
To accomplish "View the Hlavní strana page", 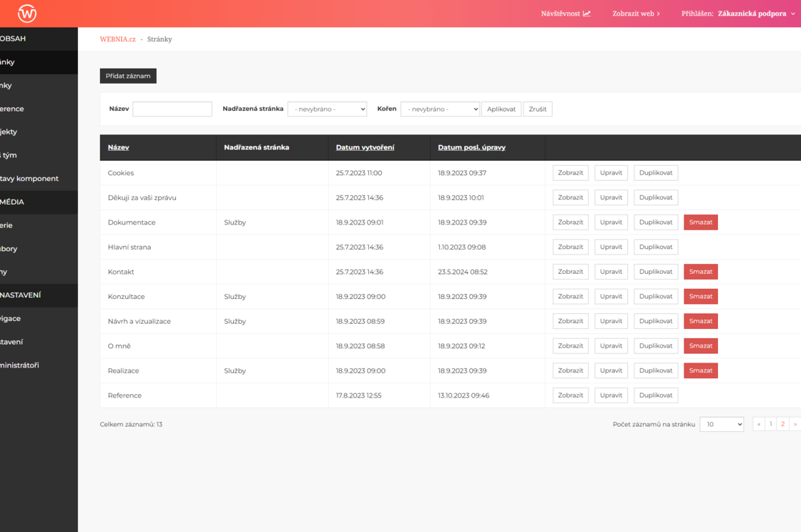I will (570, 247).
